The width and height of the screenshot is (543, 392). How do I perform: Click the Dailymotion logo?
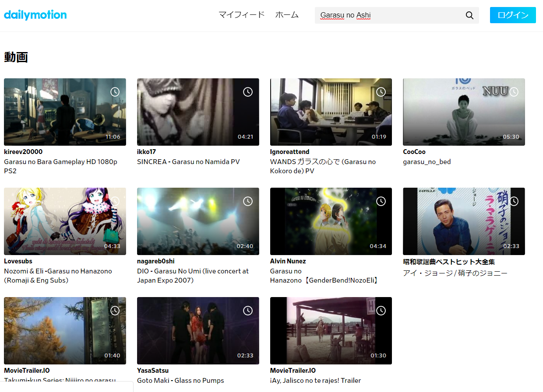[x=35, y=15]
